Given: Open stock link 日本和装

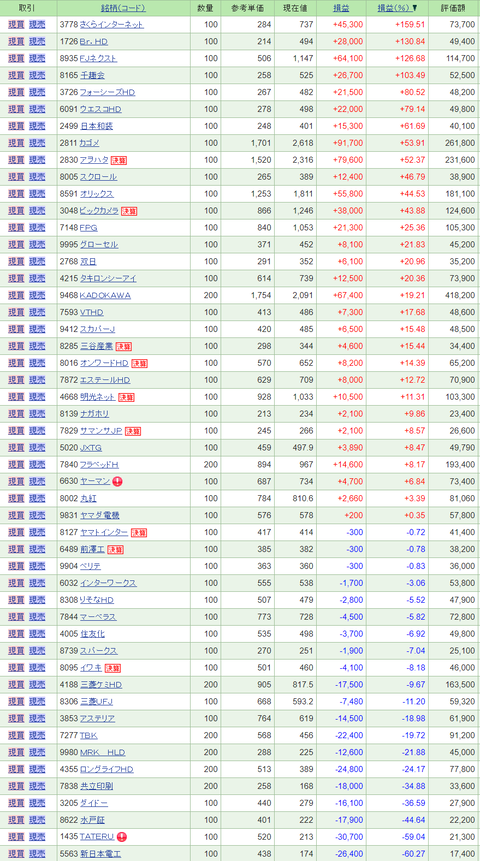Looking at the screenshot, I should [x=97, y=126].
